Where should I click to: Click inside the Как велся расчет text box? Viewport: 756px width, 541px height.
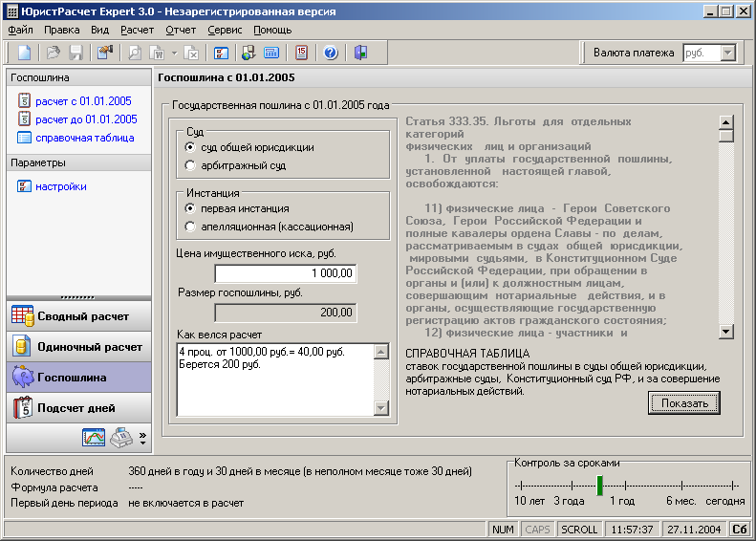point(275,379)
